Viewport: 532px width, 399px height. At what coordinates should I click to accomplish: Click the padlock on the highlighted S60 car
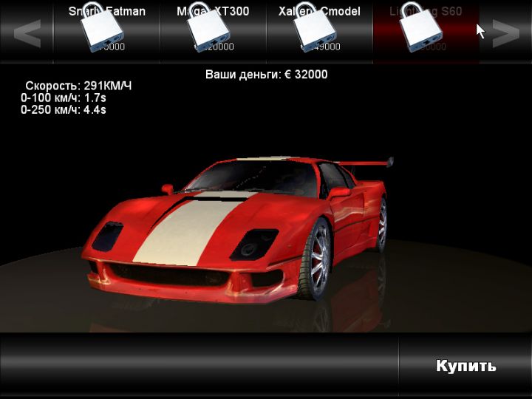coord(422,30)
